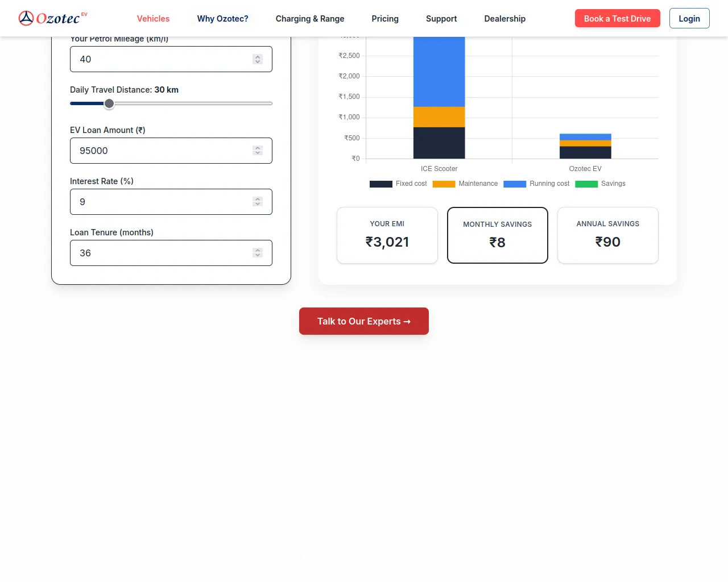Use the Petrol Mileage spinner arrows
Viewport: 728px width, 582px height.
[258, 59]
